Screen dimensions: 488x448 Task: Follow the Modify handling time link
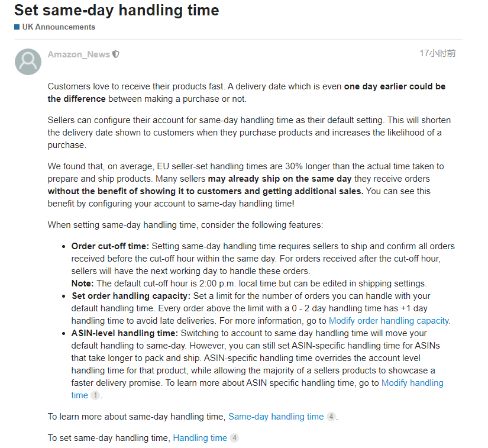[x=412, y=383]
